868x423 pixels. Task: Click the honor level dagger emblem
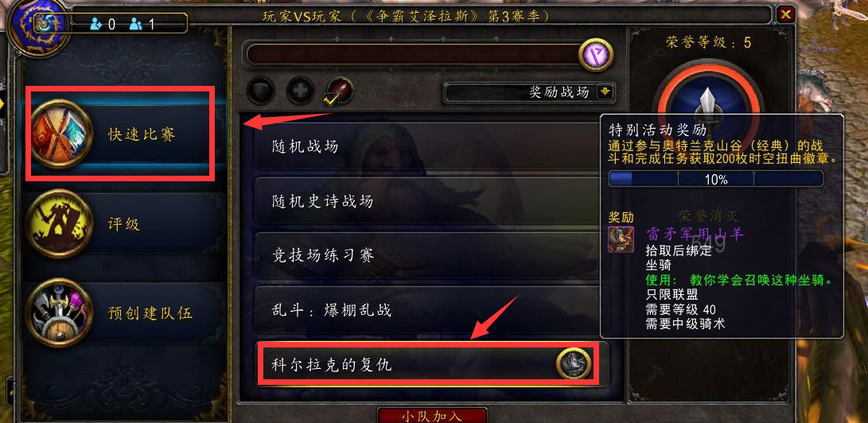tap(709, 108)
